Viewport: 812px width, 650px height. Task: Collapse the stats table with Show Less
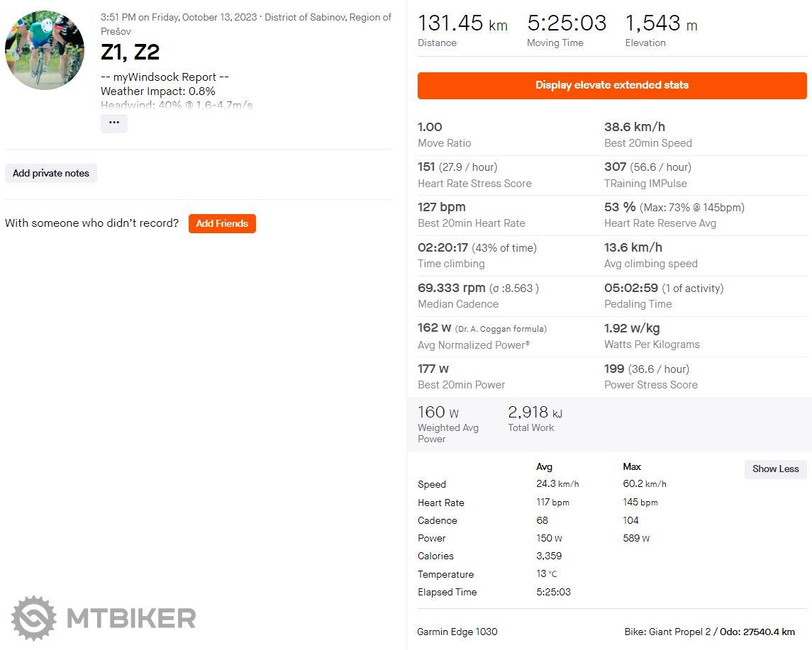coord(775,469)
